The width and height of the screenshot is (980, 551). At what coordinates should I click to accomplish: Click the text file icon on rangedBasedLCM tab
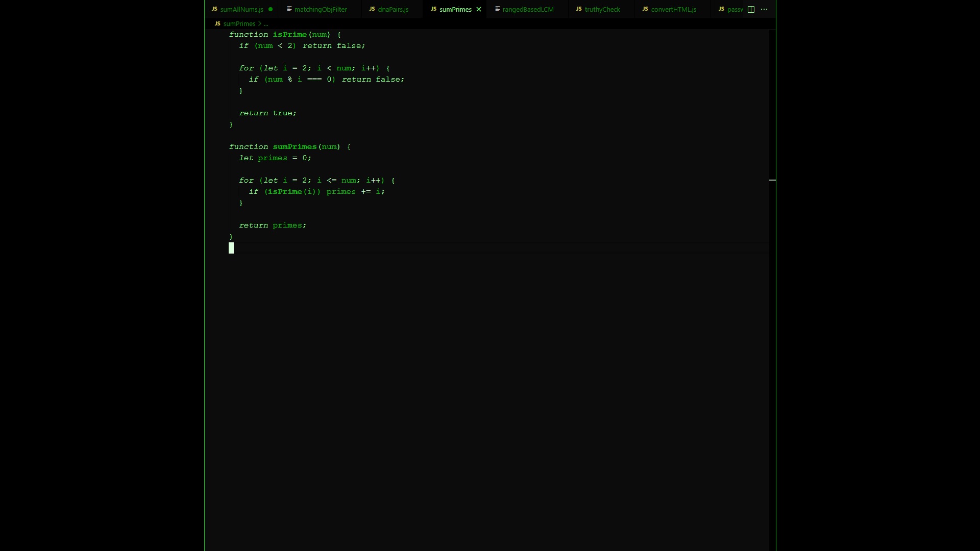pos(498,9)
